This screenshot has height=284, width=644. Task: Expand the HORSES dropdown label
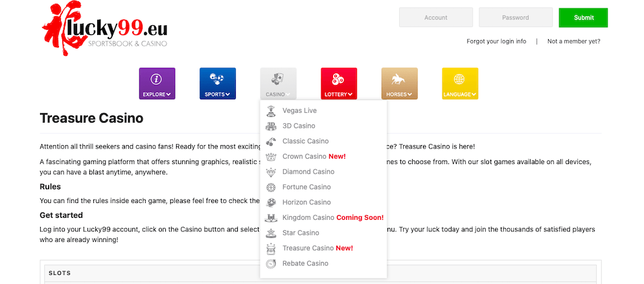point(399,95)
